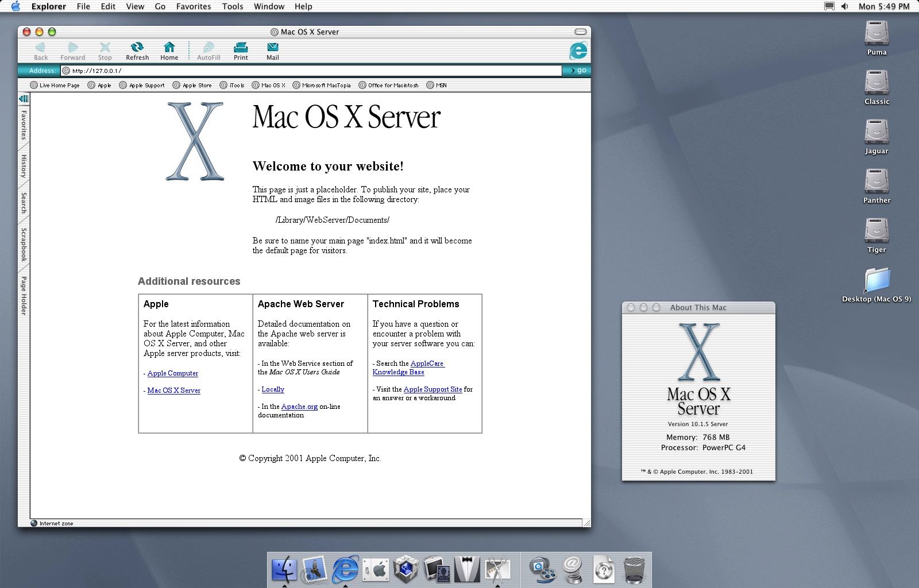Open the Live Home Page favorite
Image resolution: width=919 pixels, height=588 pixels.
click(55, 85)
